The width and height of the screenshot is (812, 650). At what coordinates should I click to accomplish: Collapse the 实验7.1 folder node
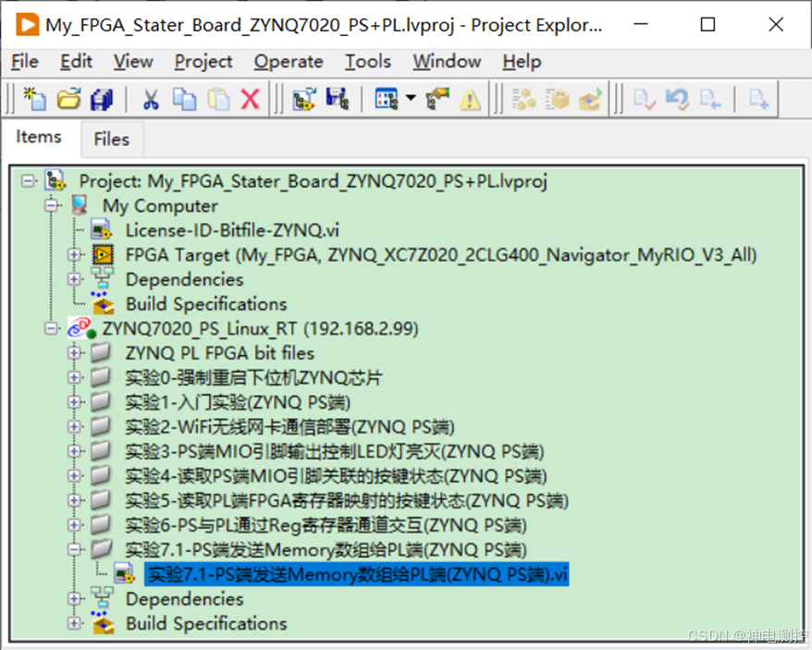click(74, 549)
